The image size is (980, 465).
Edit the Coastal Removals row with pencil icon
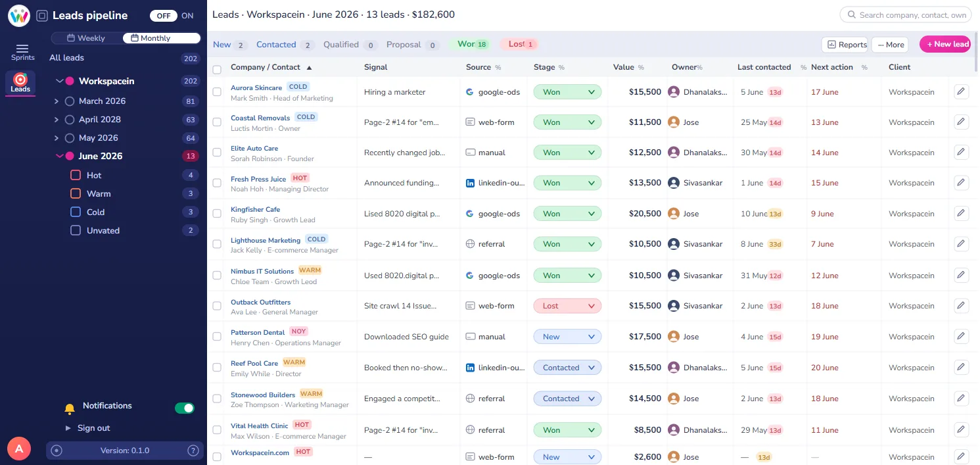coord(962,122)
